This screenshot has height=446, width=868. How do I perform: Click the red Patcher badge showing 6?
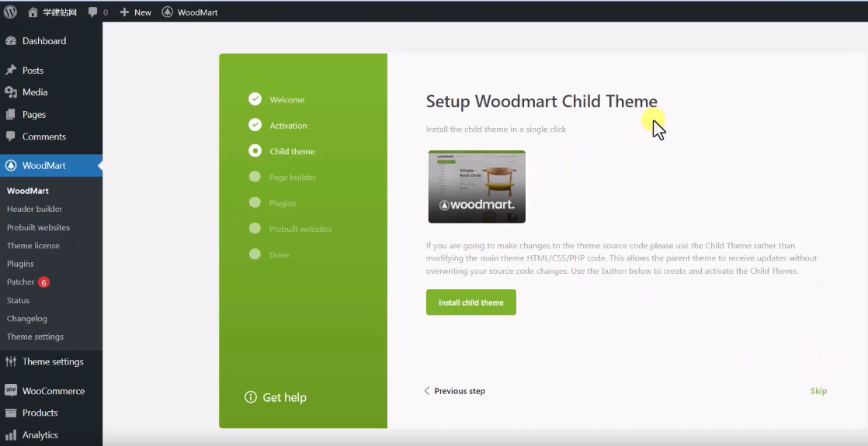(x=43, y=282)
